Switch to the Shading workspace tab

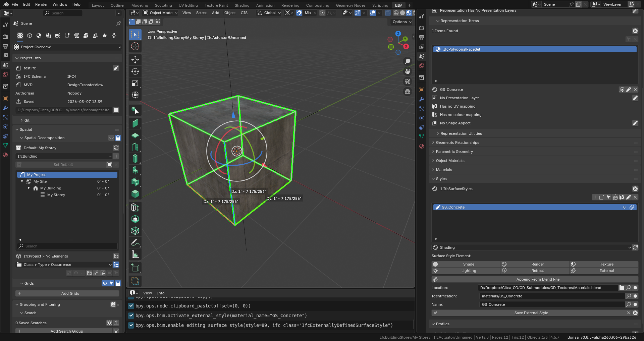241,5
